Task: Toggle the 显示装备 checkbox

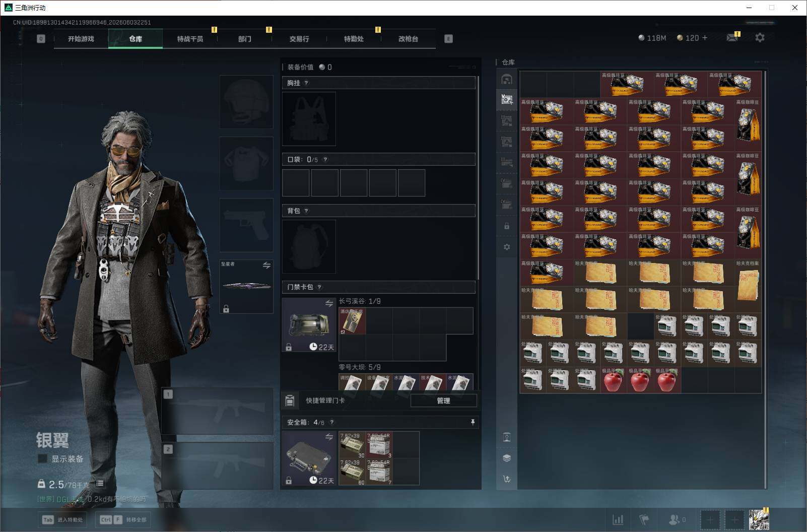Action: (x=43, y=458)
